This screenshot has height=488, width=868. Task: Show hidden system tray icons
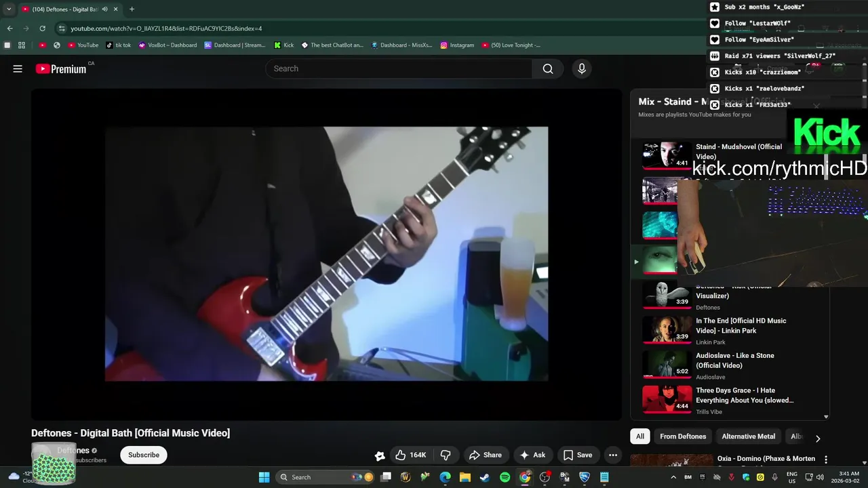673,477
